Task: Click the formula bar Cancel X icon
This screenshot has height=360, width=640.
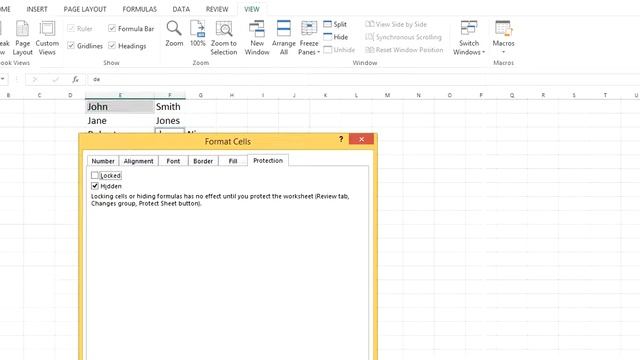Action: tap(35, 79)
